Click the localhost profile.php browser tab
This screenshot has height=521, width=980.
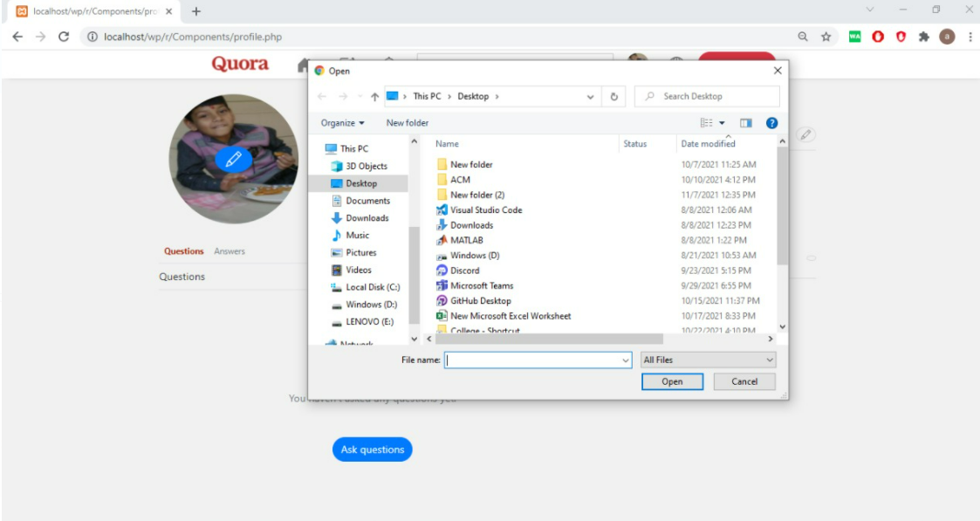[x=93, y=11]
